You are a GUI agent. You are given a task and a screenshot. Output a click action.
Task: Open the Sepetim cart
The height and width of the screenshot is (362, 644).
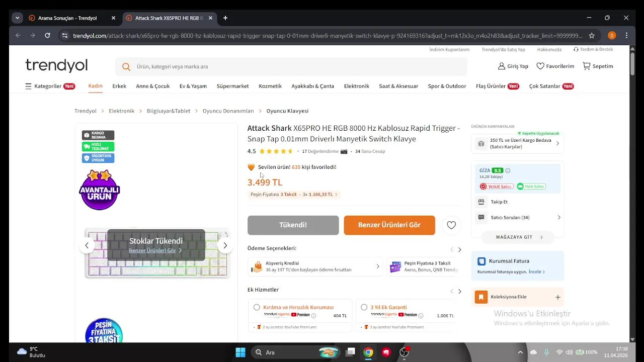(598, 66)
